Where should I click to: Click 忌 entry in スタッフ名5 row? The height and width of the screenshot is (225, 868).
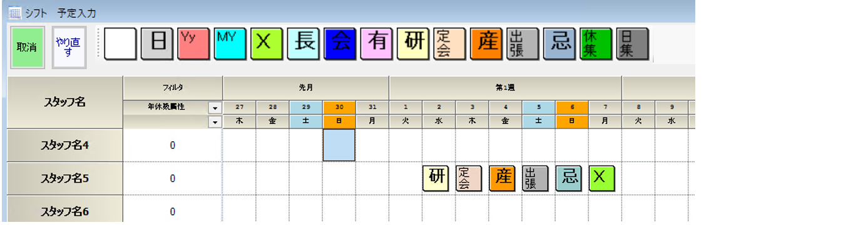point(569,178)
